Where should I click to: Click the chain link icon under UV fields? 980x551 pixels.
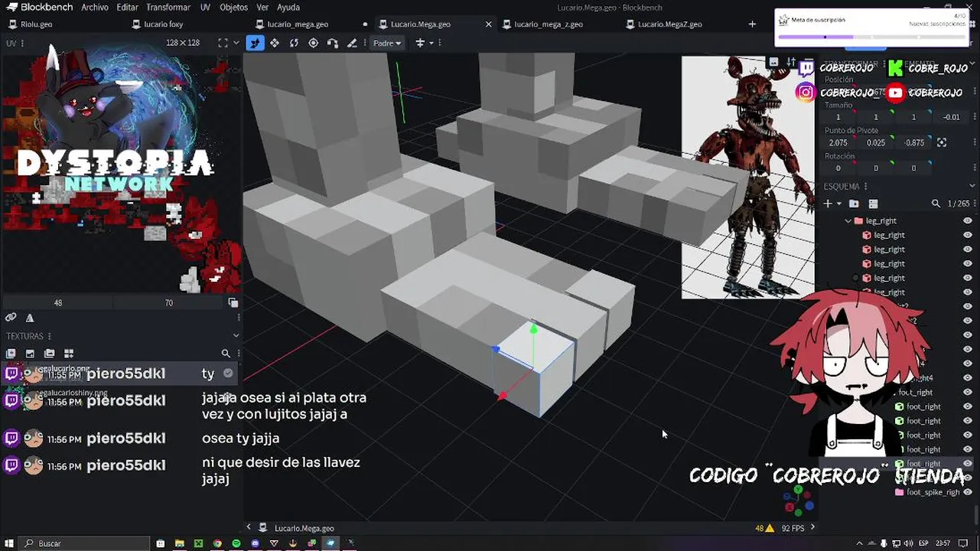[11, 318]
